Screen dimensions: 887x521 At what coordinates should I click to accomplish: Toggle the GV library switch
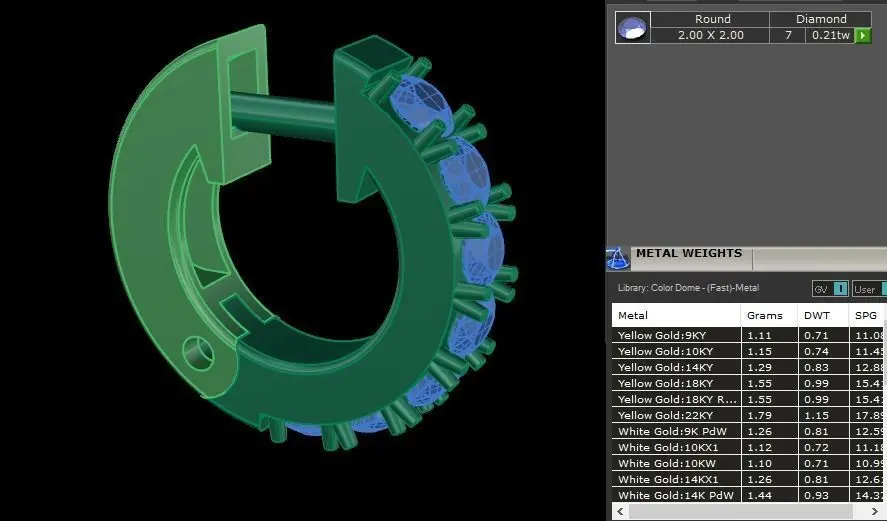pos(830,289)
